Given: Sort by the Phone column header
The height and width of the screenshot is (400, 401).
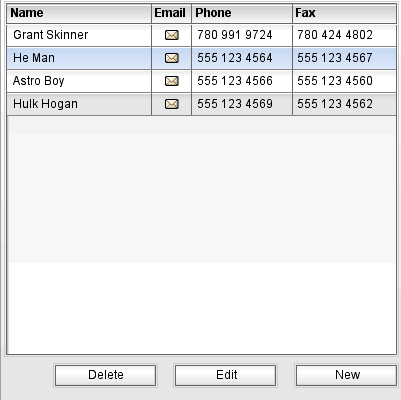Looking at the screenshot, I should [x=242, y=13].
